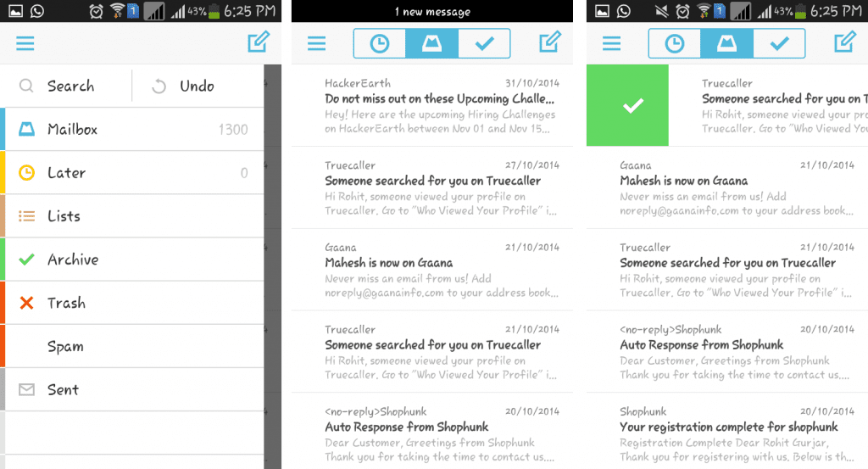868x469 pixels.
Task: Tap battery icon in right status bar
Action: (800, 11)
